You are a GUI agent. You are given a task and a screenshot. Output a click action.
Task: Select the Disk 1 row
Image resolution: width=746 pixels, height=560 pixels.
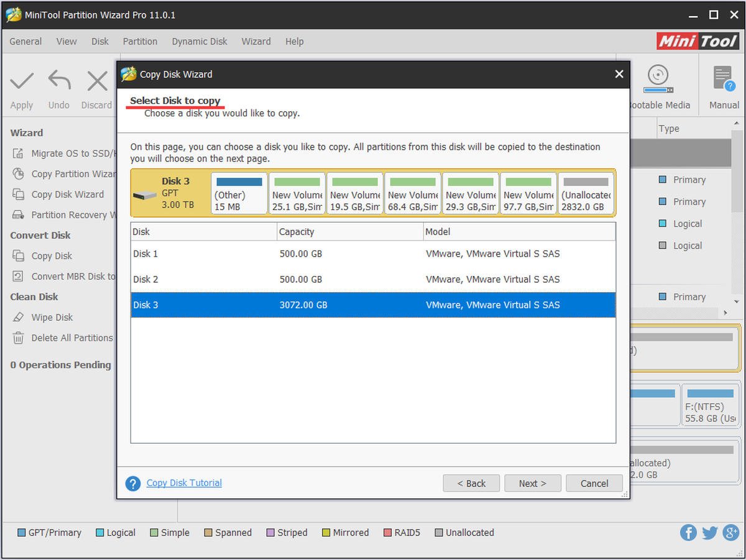pos(373,254)
